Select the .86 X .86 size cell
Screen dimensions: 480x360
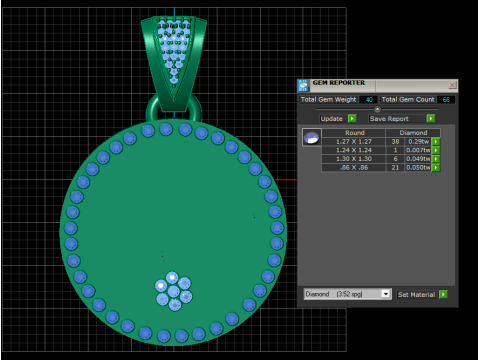point(354,168)
